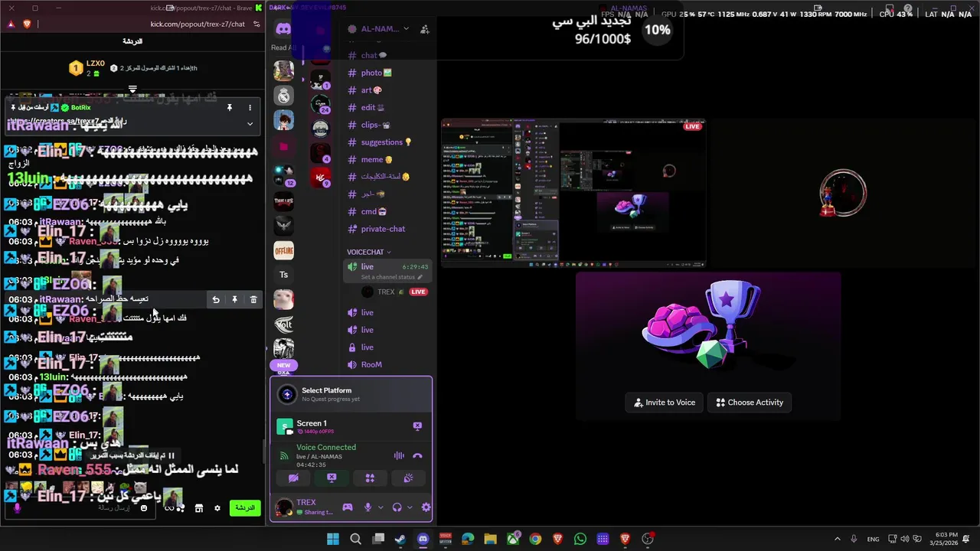Mute the Discord microphone
Image resolution: width=980 pixels, height=551 pixels.
pos(368,507)
